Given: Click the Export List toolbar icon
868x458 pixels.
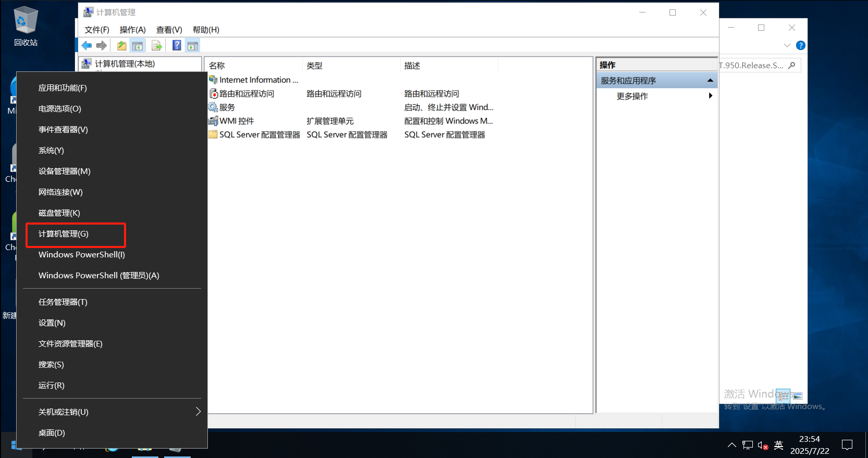Looking at the screenshot, I should tap(157, 46).
